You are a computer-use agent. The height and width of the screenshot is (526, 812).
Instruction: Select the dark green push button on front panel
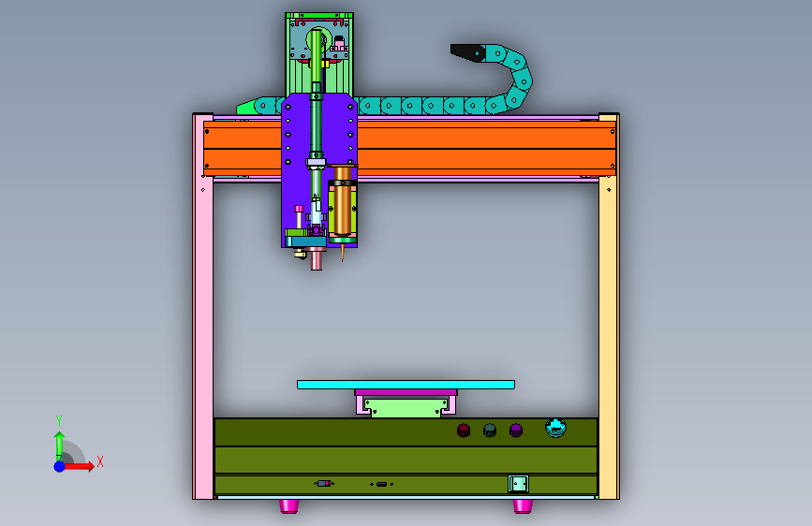[x=490, y=431]
